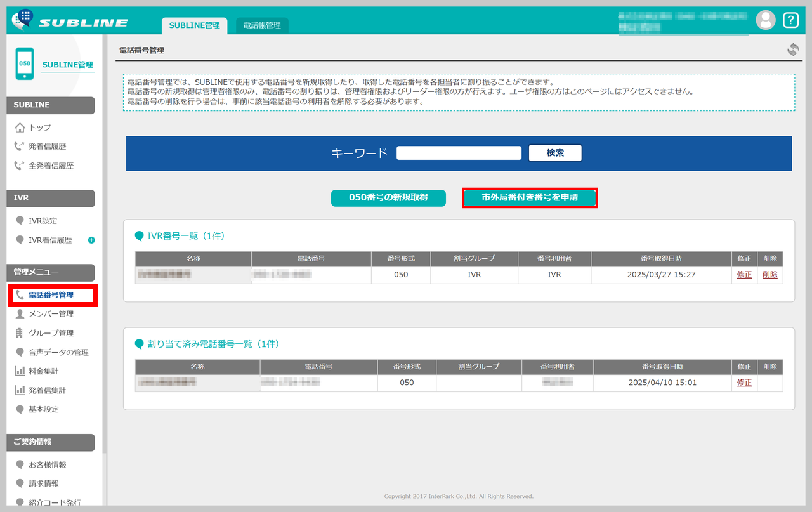Switch to the SUBLINE管理 tab

point(194,25)
